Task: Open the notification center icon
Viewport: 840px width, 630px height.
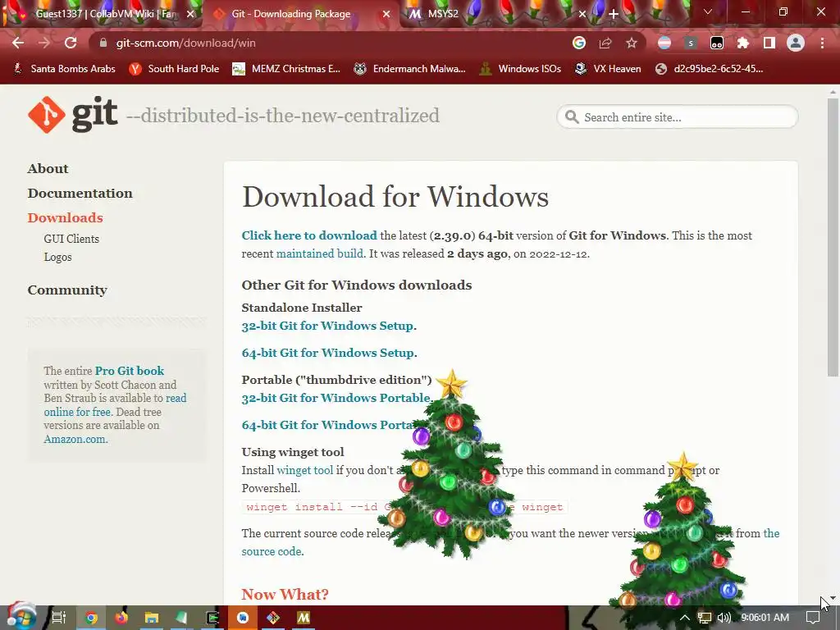Action: [x=813, y=618]
